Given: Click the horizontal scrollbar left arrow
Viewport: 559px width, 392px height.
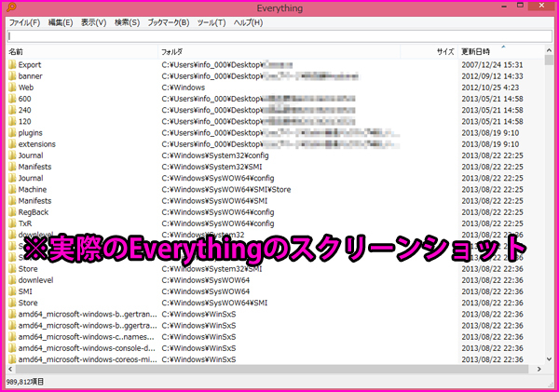Looking at the screenshot, I should pos(10,370).
